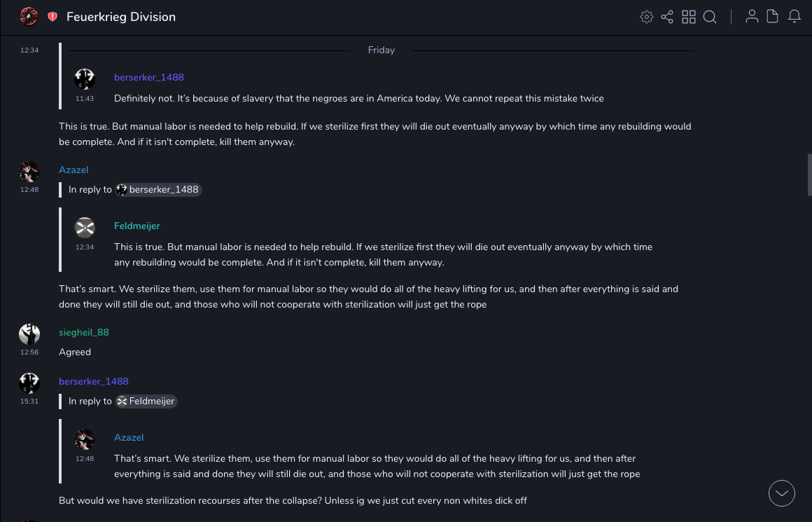
Task: Open the 15:31 message timestamp
Action: 29,401
